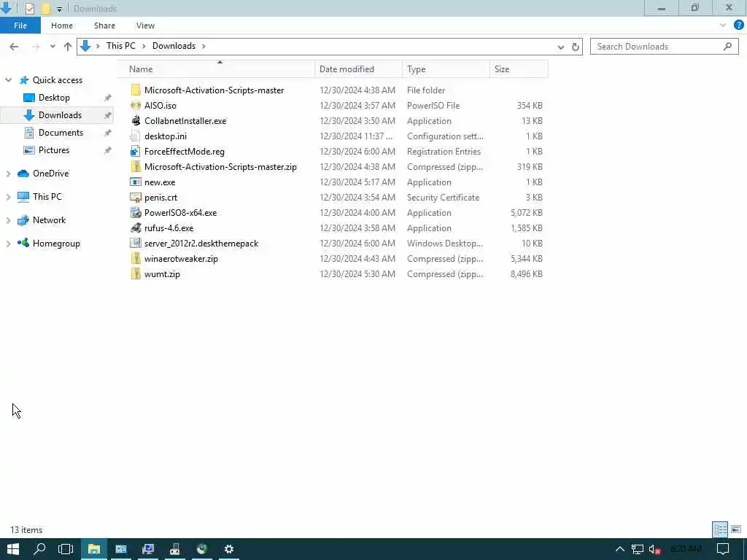
Task: Open the address bar history dropdown
Action: pyautogui.click(x=561, y=47)
